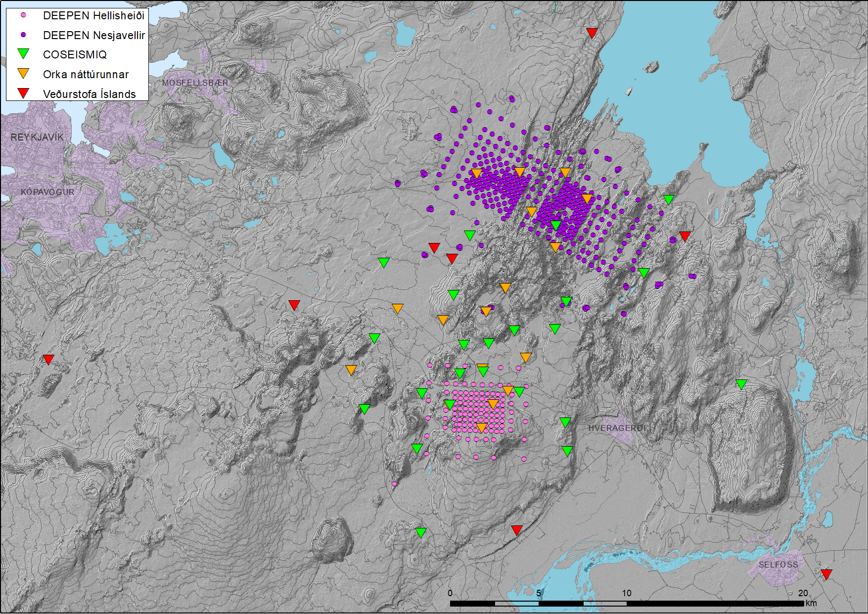
Task: Click the COSEISMIQ legend text
Action: pyautogui.click(x=75, y=54)
